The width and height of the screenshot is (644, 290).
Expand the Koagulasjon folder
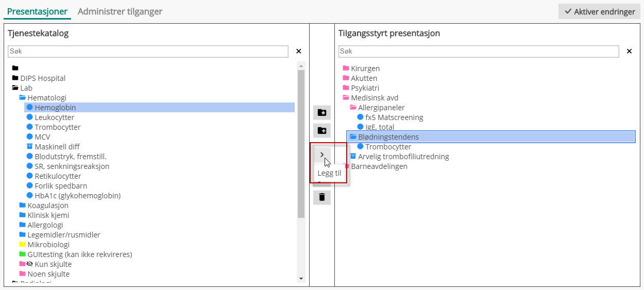pyautogui.click(x=23, y=206)
